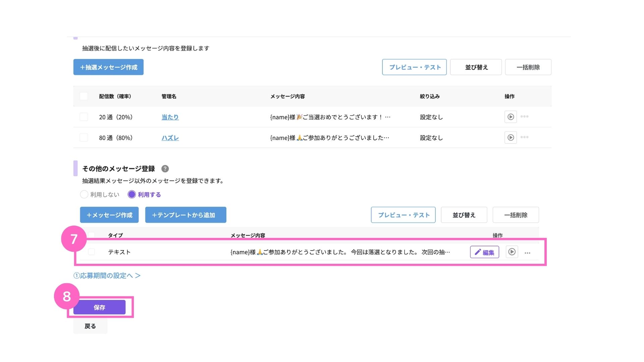This screenshot has width=644, height=362.
Task: Open the ハズレ message link
Action: (170, 138)
